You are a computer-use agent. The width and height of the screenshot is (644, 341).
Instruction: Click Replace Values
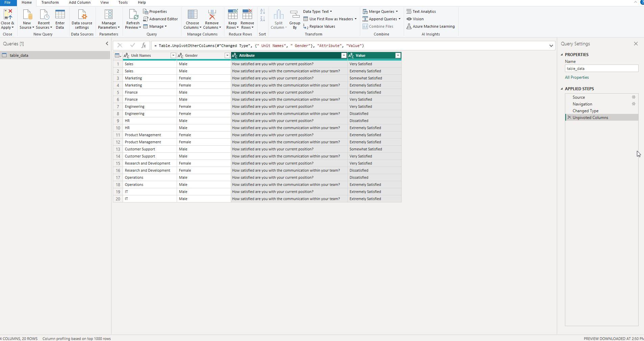point(319,26)
